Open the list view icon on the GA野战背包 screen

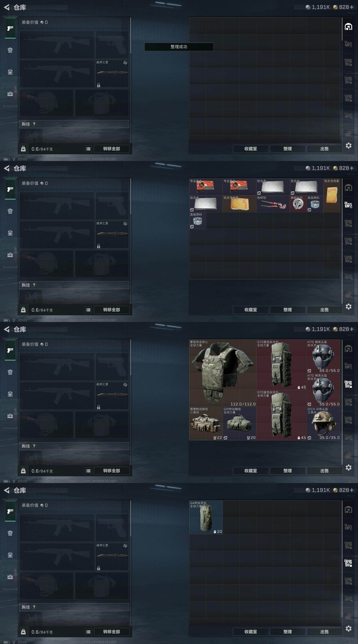tap(88, 632)
